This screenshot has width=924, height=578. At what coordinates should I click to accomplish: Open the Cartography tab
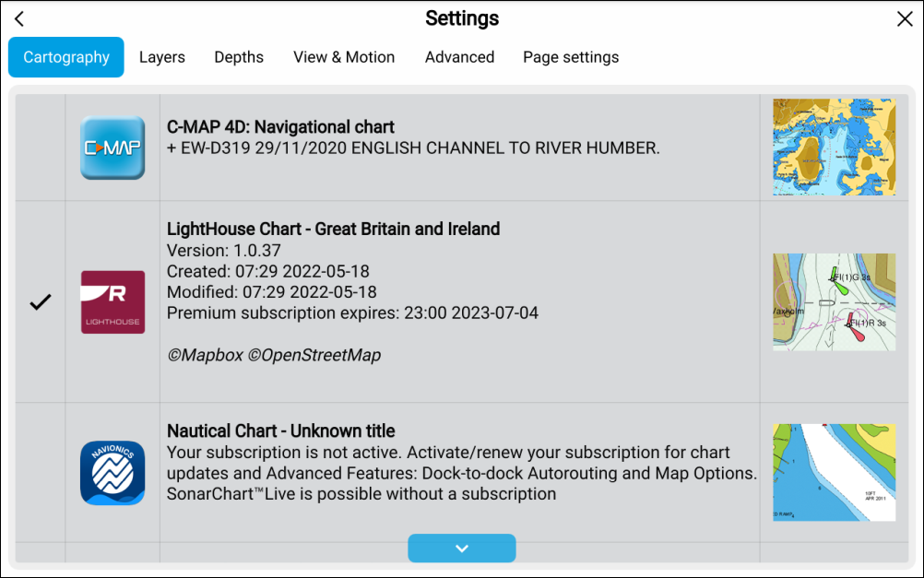66,57
